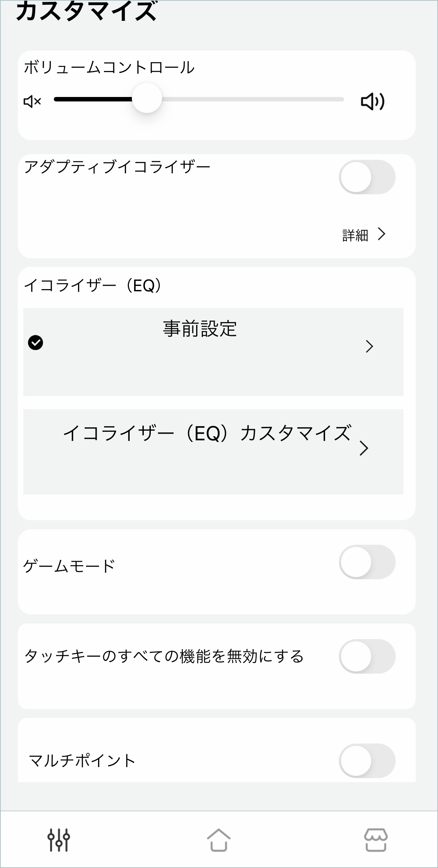Tap the checkmark beside 事前設定
This screenshot has width=438, height=868.
[36, 343]
